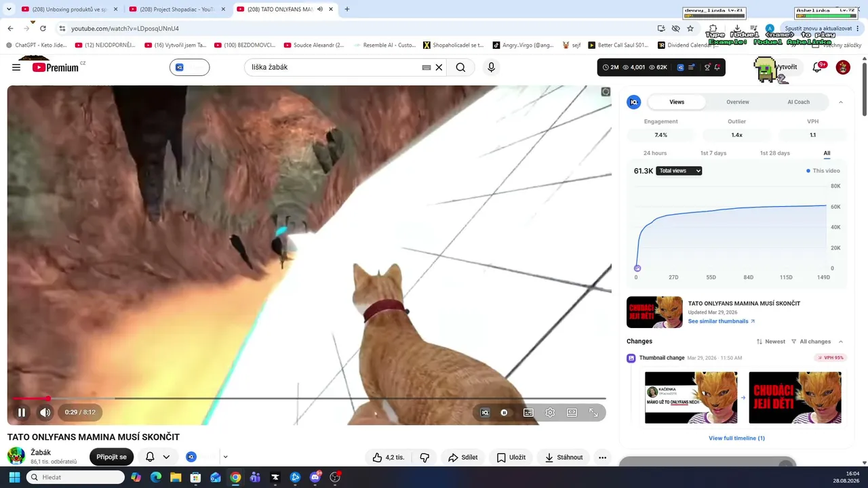Image resolution: width=868 pixels, height=488 pixels.
Task: Open Discord from the taskbar
Action: 315,477
